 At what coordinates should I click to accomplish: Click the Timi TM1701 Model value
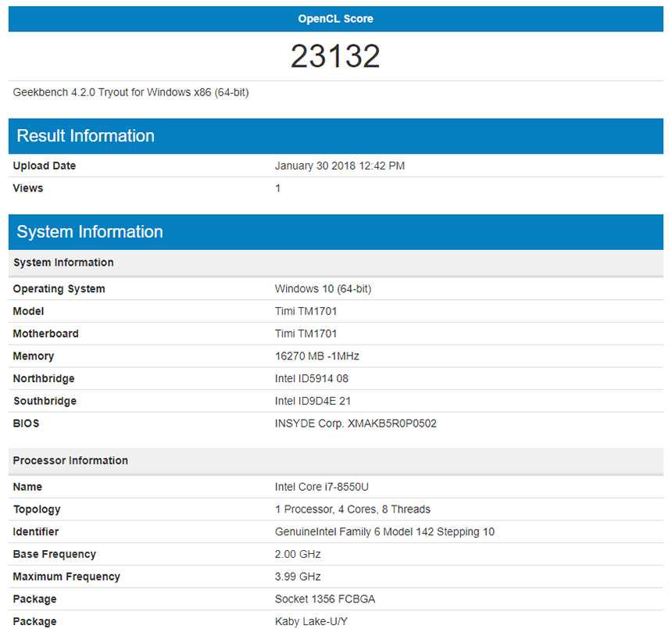[306, 311]
